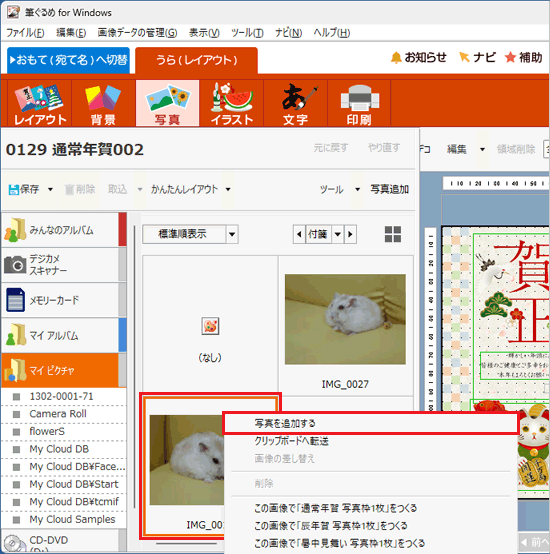Expand ツール dropdown arrow
This screenshot has height=554, width=550.
point(357,189)
